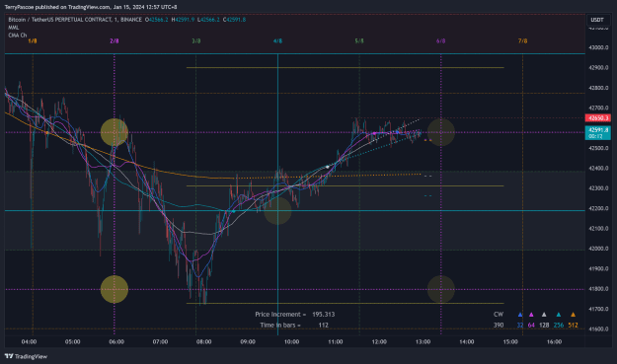Click the 42200.0 price axis value
The height and width of the screenshot is (364, 617).
tap(598, 208)
